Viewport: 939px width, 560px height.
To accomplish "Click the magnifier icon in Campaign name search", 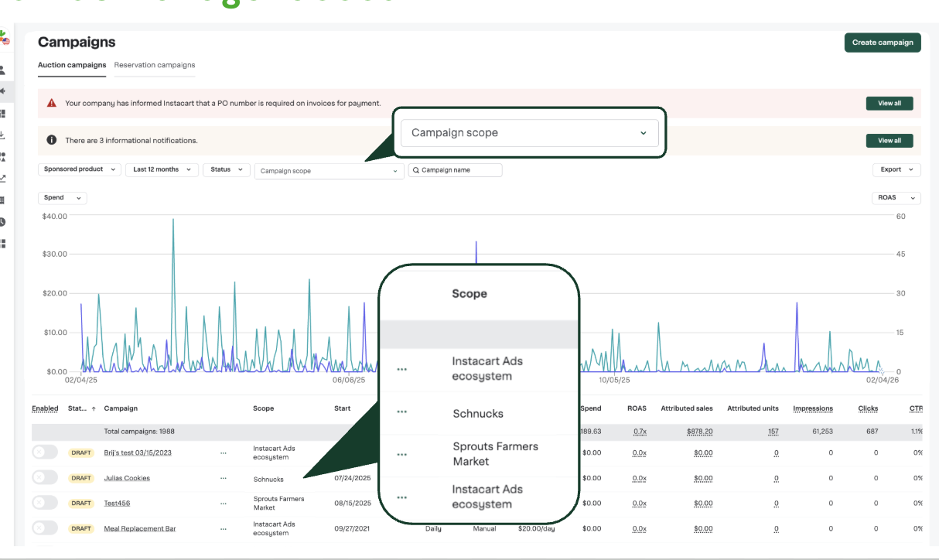I will click(415, 170).
